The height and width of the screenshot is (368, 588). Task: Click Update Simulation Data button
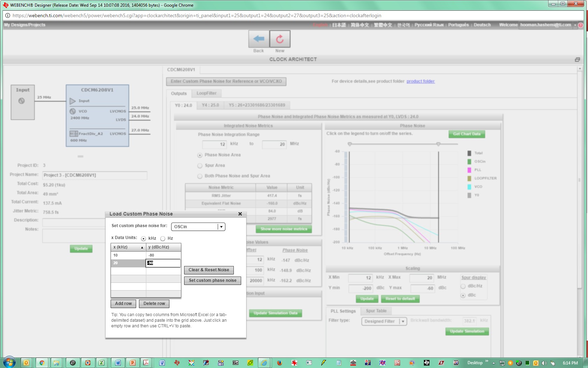(x=275, y=313)
